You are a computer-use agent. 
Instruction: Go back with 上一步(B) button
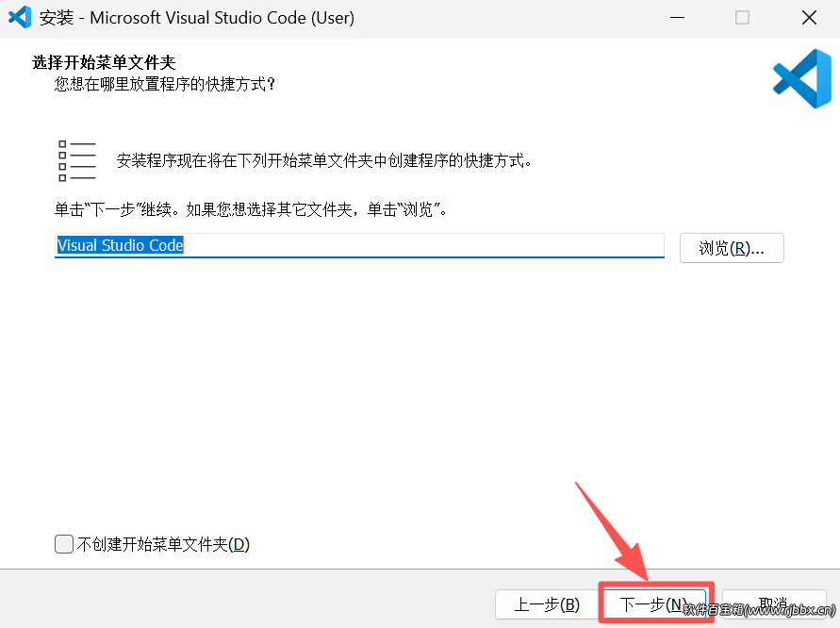pos(547,604)
